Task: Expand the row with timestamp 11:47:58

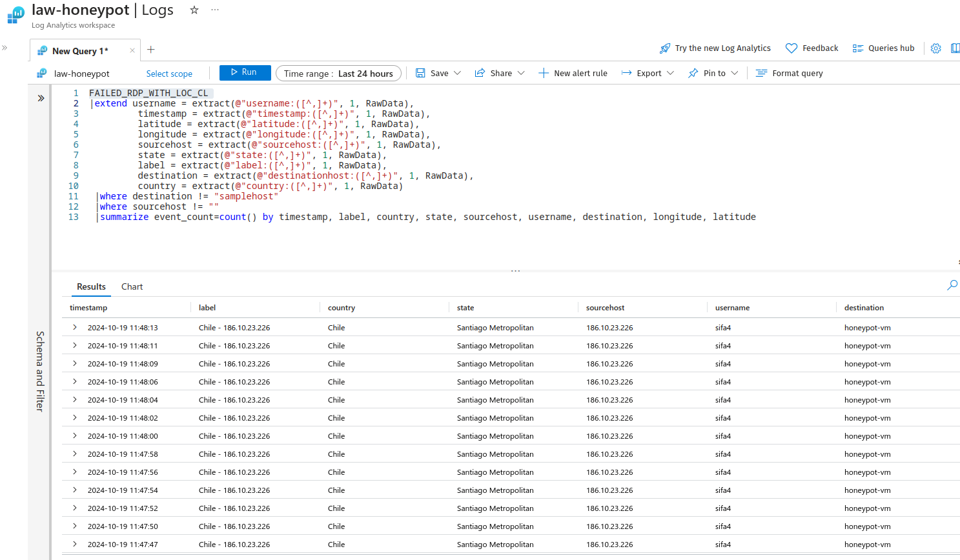Action: tap(75, 454)
